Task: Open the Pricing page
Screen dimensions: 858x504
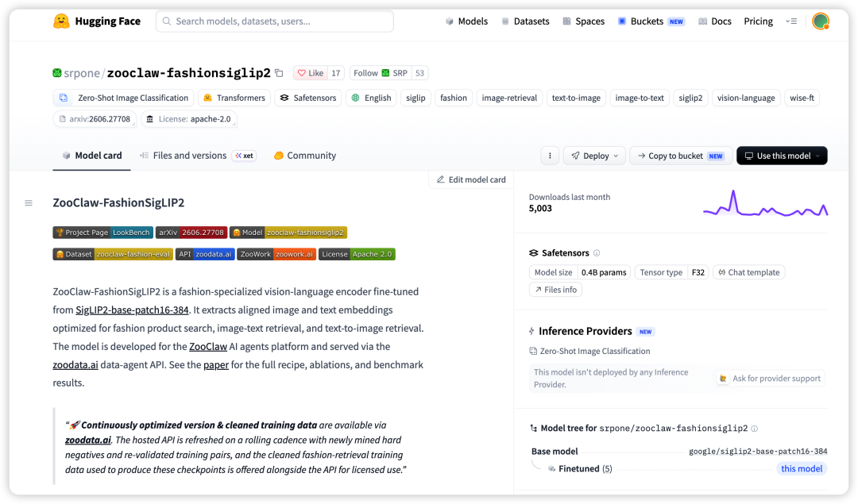Action: [x=759, y=21]
